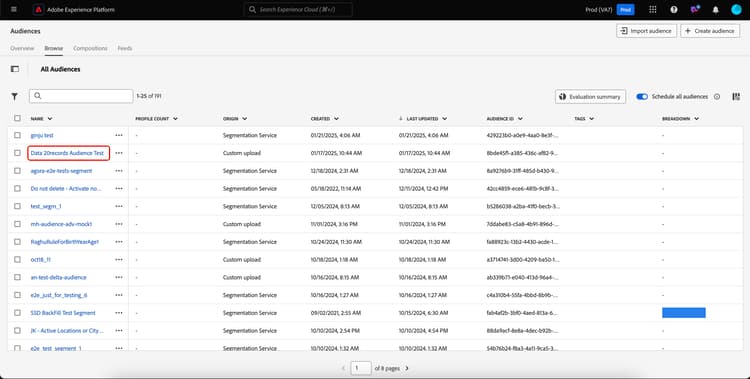
Task: Open the app switcher grid icon
Action: (652, 10)
